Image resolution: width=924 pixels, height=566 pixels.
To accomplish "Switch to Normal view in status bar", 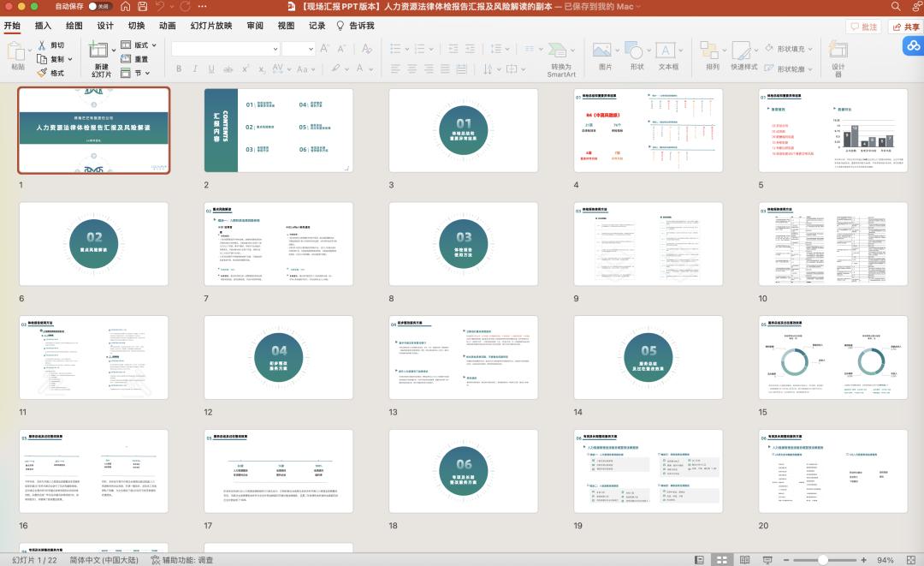I will tap(699, 560).
